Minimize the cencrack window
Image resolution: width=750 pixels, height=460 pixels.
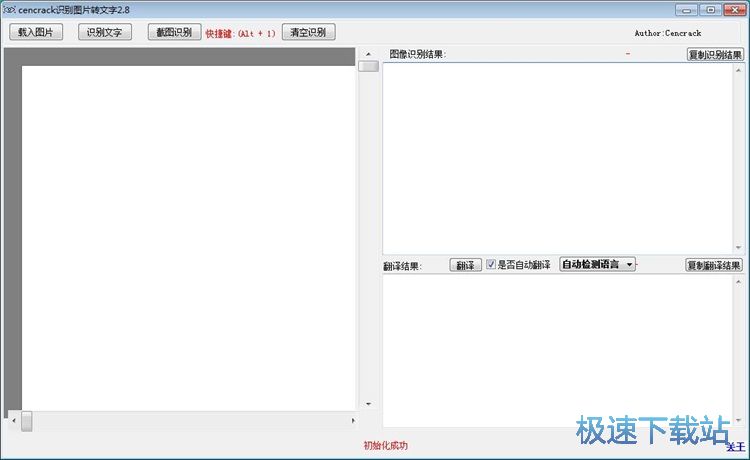(686, 10)
